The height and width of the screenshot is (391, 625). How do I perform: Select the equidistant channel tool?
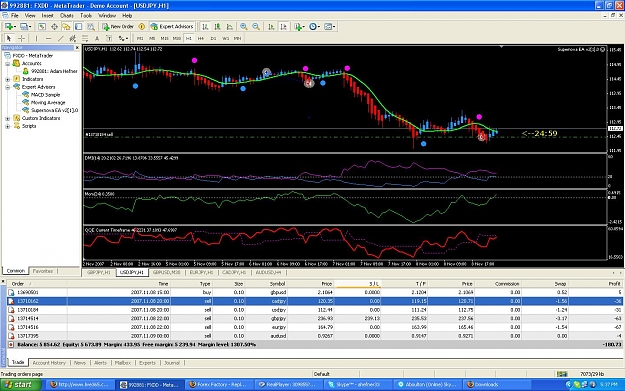point(72,38)
